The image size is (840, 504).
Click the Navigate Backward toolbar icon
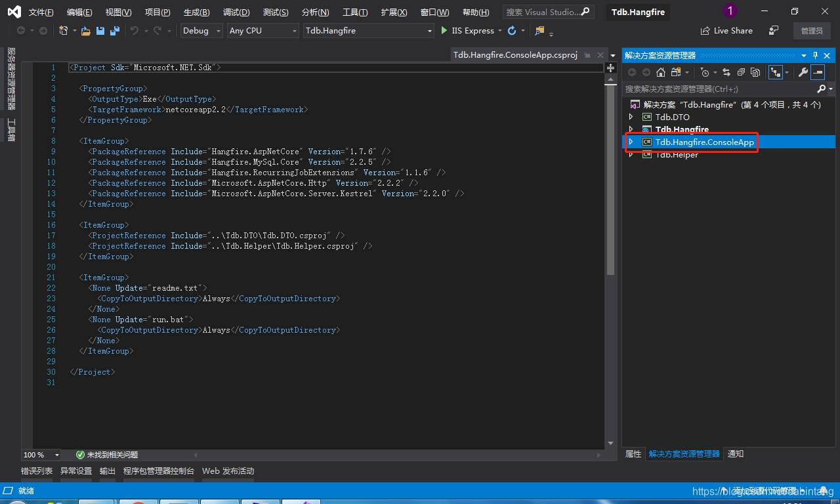(x=21, y=31)
